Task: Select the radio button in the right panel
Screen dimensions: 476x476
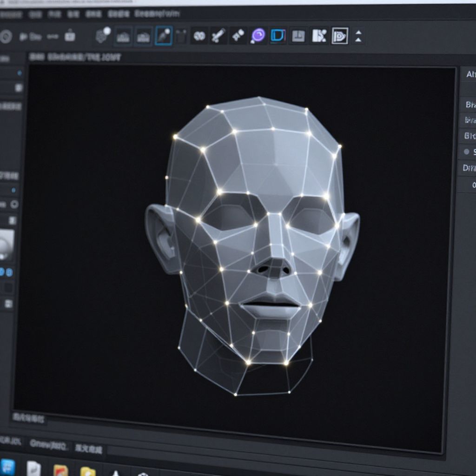Action: point(466,152)
